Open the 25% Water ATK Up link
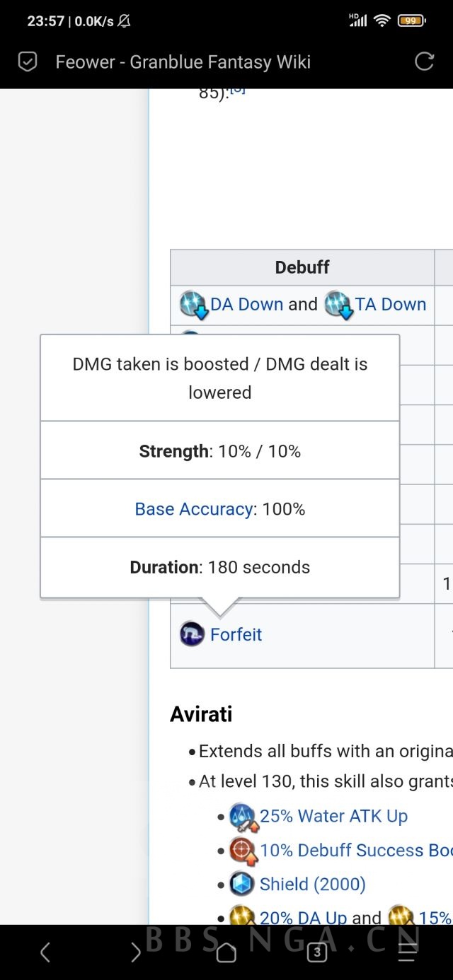This screenshot has height=980, width=453. 333,816
